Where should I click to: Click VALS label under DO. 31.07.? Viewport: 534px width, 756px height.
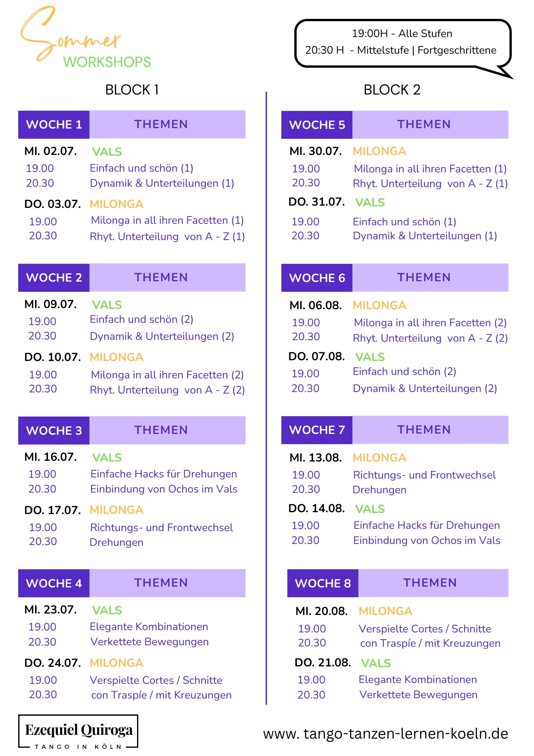coord(370,203)
